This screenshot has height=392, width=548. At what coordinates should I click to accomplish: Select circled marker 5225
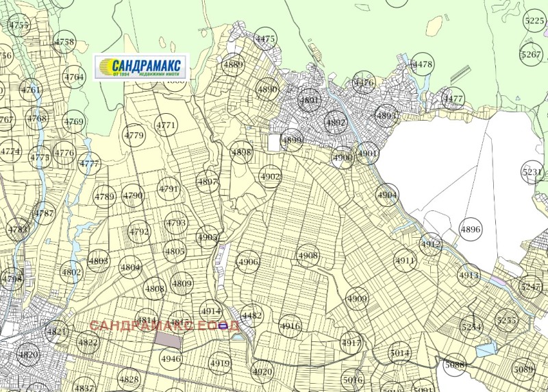click(x=534, y=21)
